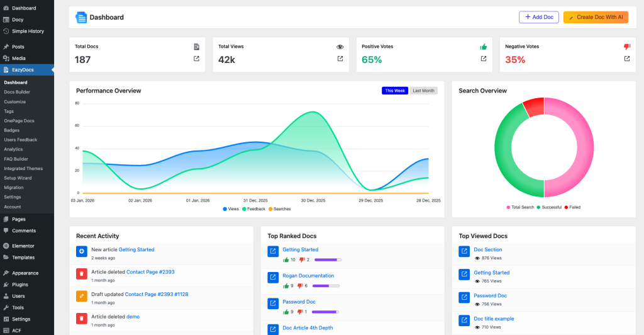Switch the chart to Last Month

tap(423, 91)
